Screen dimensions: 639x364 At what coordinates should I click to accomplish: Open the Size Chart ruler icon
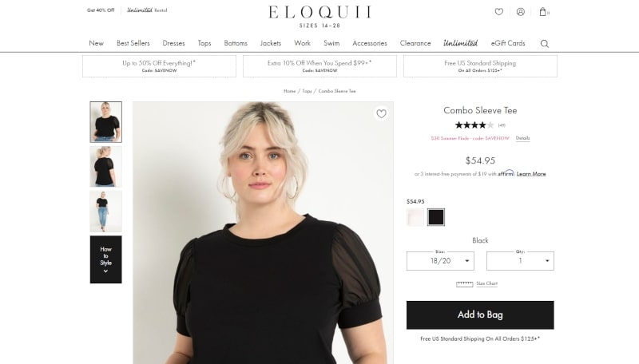pos(465,284)
